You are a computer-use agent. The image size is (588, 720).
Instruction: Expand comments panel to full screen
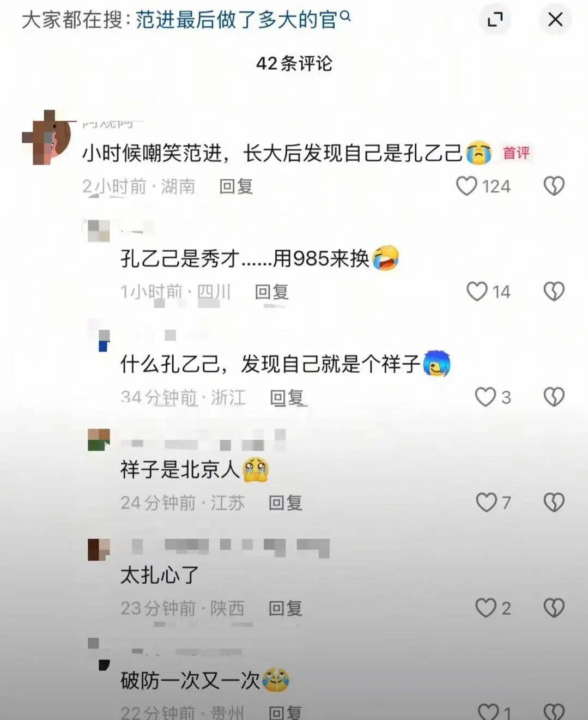(495, 20)
